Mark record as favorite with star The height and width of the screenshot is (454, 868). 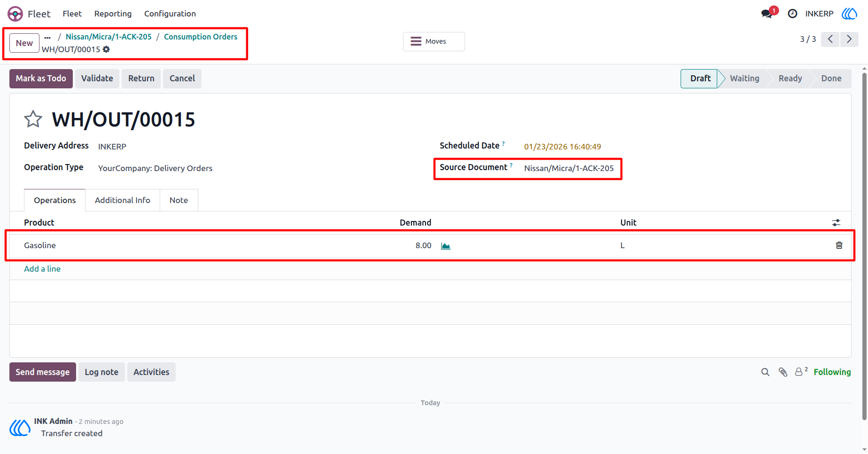pyautogui.click(x=33, y=119)
